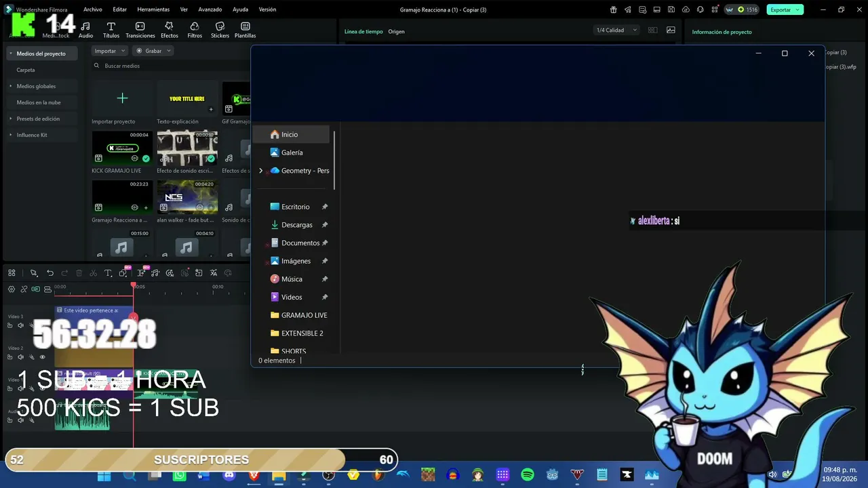This screenshot has height=488, width=868.
Task: Click the Explorer sidebar vertical scrollbar
Action: point(334,160)
